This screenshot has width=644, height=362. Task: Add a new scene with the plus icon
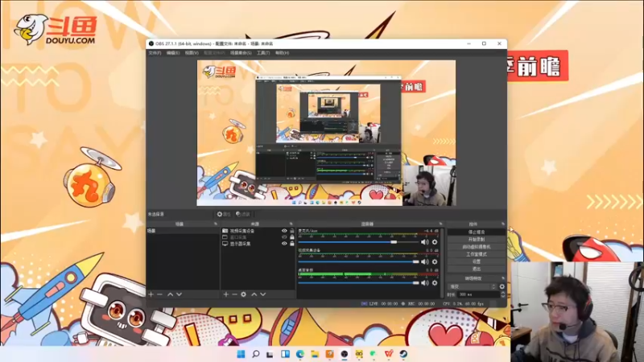point(151,294)
